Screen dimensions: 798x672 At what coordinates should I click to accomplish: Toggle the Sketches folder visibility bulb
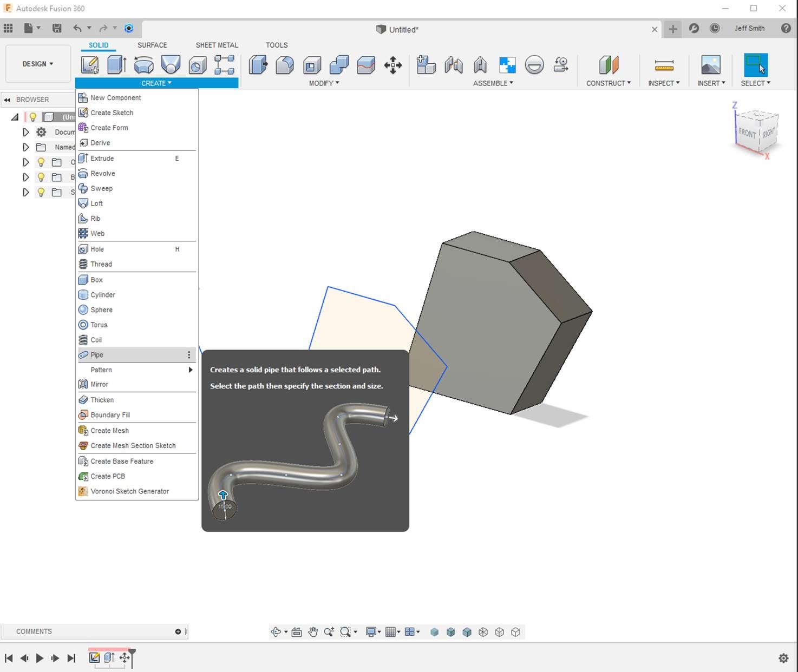pos(41,192)
